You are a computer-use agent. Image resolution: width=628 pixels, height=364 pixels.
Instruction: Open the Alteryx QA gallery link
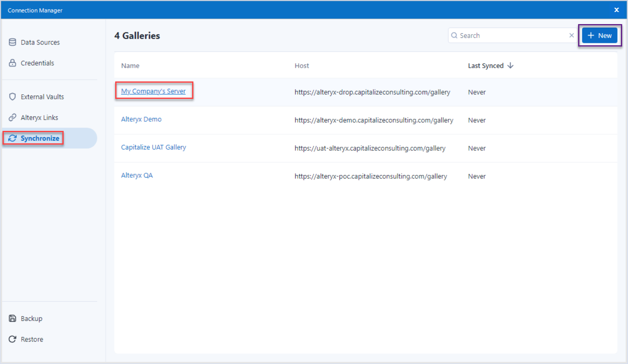(x=137, y=175)
